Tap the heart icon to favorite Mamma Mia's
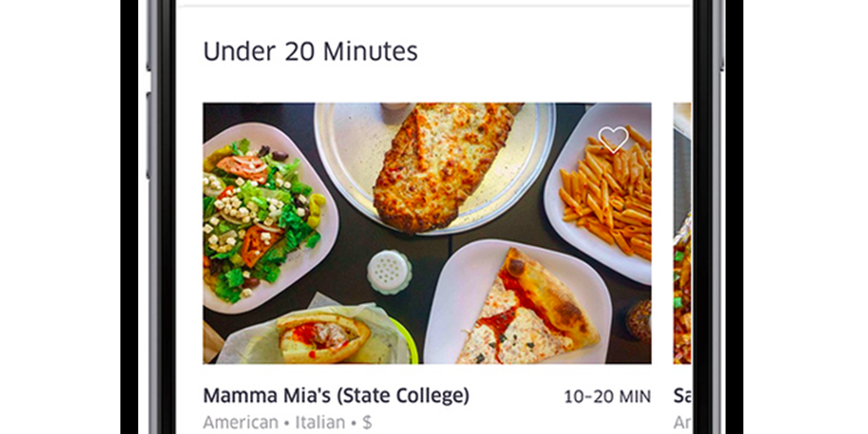This screenshot has width=868, height=434. click(x=613, y=140)
